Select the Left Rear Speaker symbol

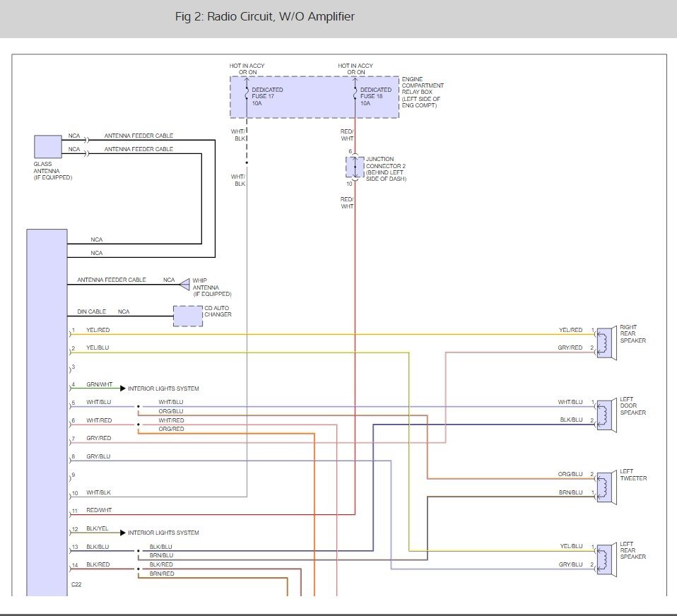point(606,559)
